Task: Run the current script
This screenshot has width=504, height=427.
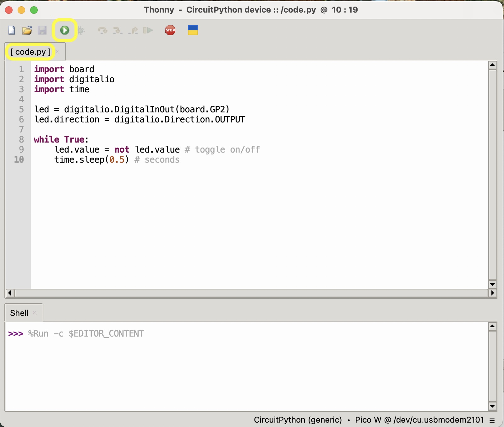Action: pyautogui.click(x=65, y=30)
